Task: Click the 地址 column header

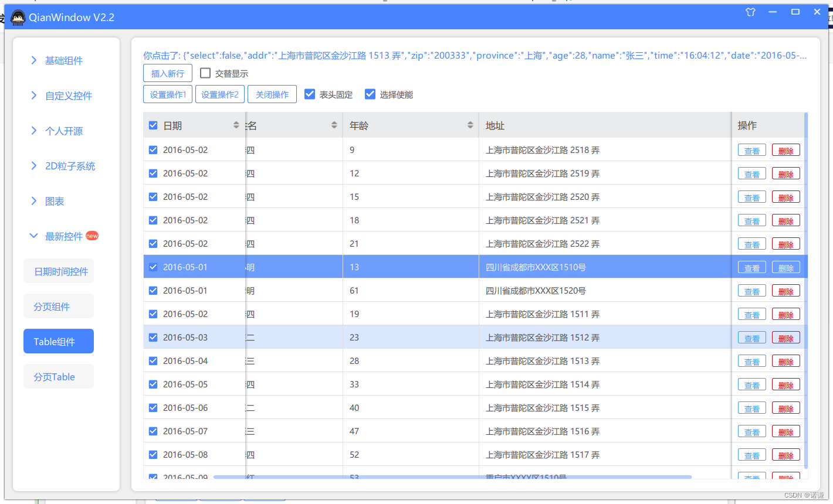Action: click(605, 125)
